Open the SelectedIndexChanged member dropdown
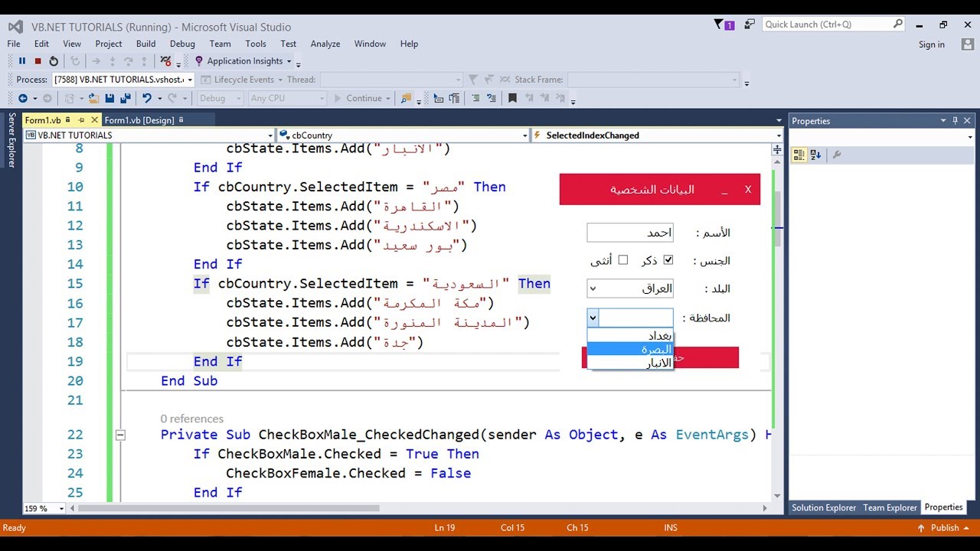The image size is (980, 551). click(x=779, y=135)
